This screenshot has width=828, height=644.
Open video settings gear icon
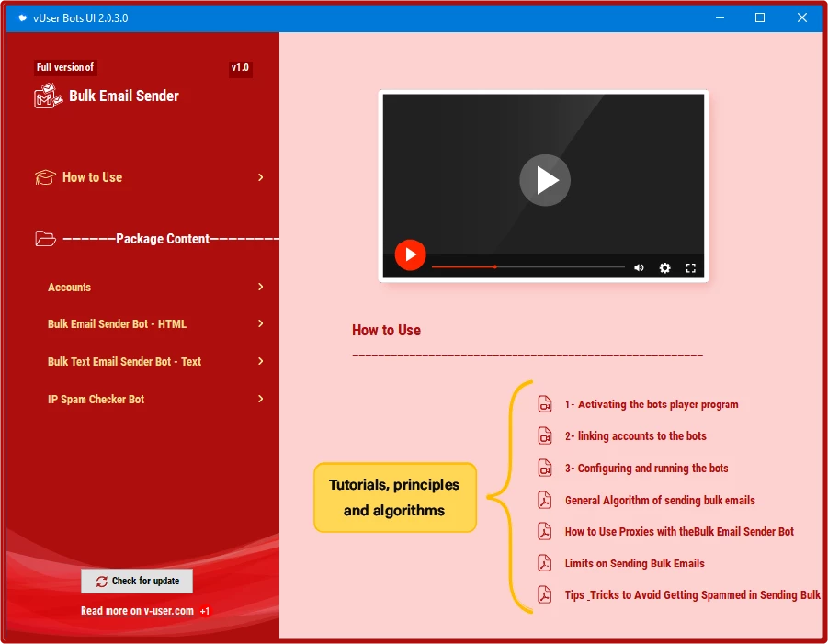pos(664,267)
